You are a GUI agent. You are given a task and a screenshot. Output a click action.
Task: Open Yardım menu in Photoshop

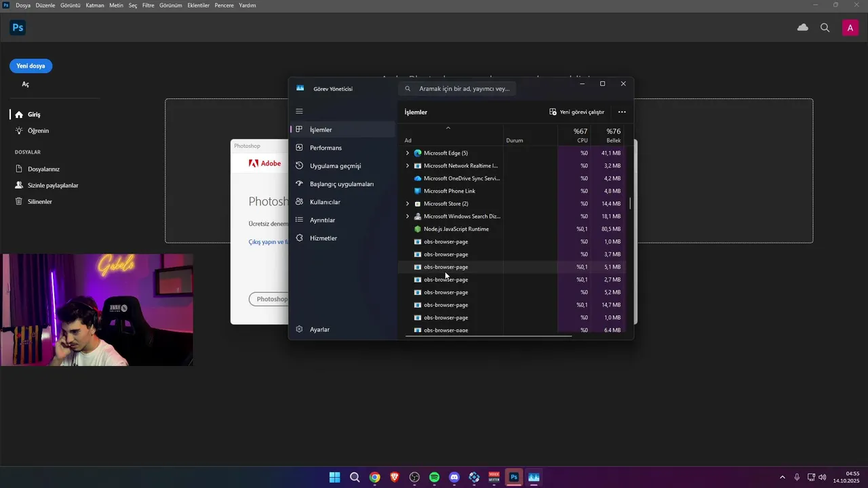[248, 5]
